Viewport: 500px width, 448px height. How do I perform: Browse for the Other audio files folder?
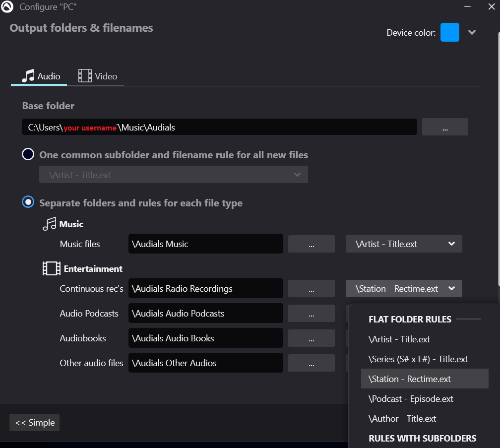click(311, 363)
